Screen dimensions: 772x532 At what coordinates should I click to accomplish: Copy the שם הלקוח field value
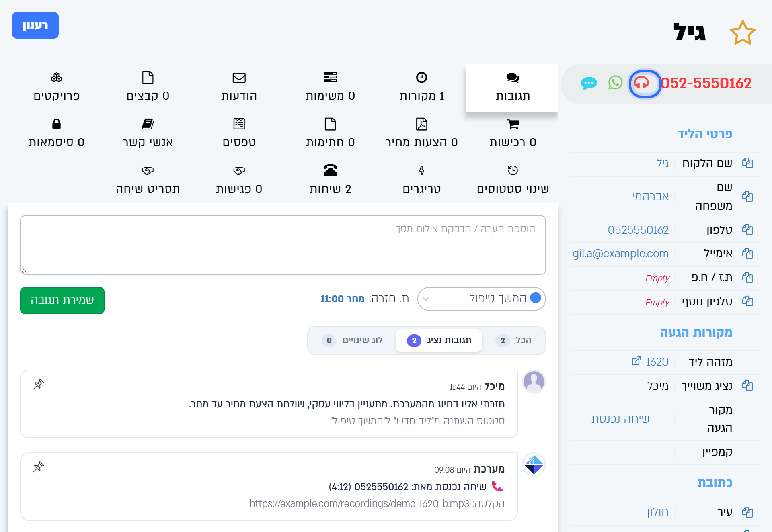[x=747, y=163]
